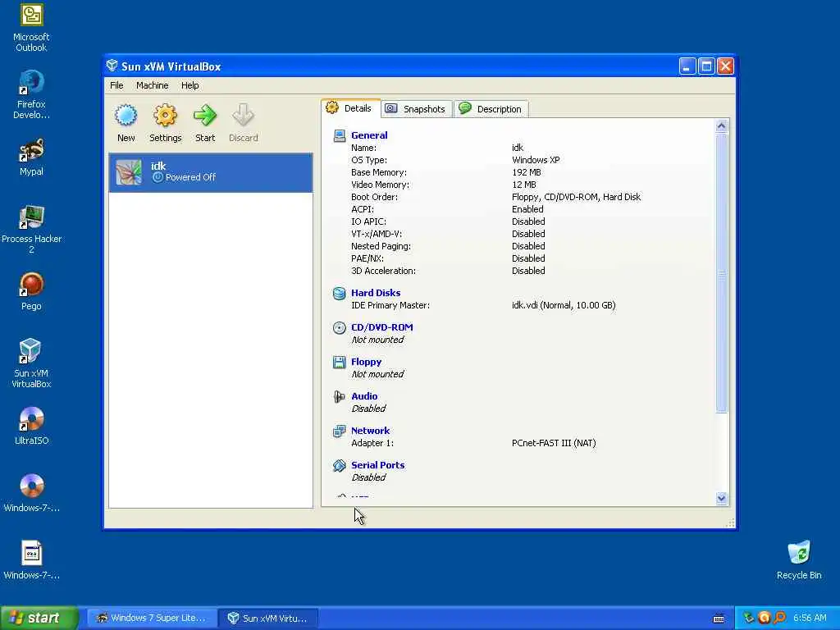Screen dimensions: 840x630
Task: Click the Audio speaker icon
Action: 339,396
